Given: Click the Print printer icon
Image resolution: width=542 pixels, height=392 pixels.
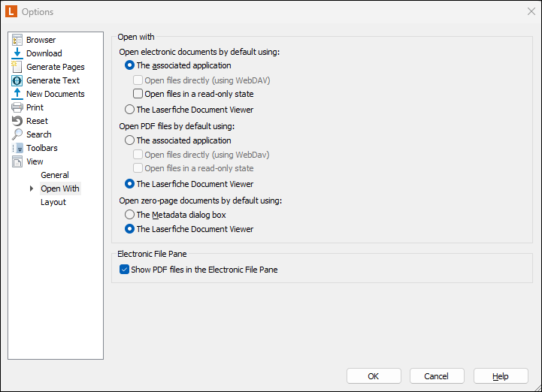Looking at the screenshot, I should tap(17, 107).
